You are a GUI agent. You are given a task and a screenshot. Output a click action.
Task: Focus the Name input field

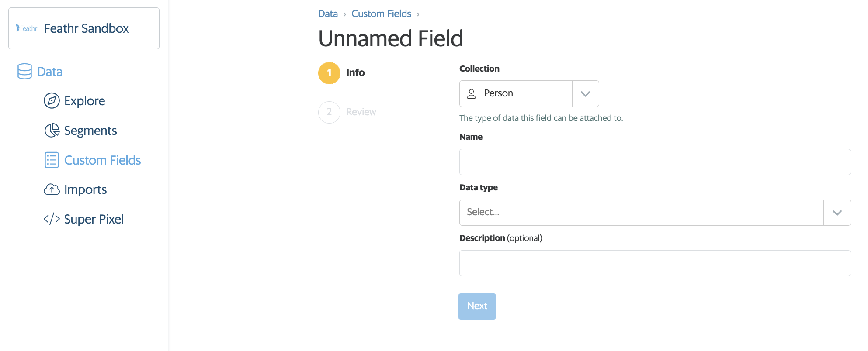(655, 162)
